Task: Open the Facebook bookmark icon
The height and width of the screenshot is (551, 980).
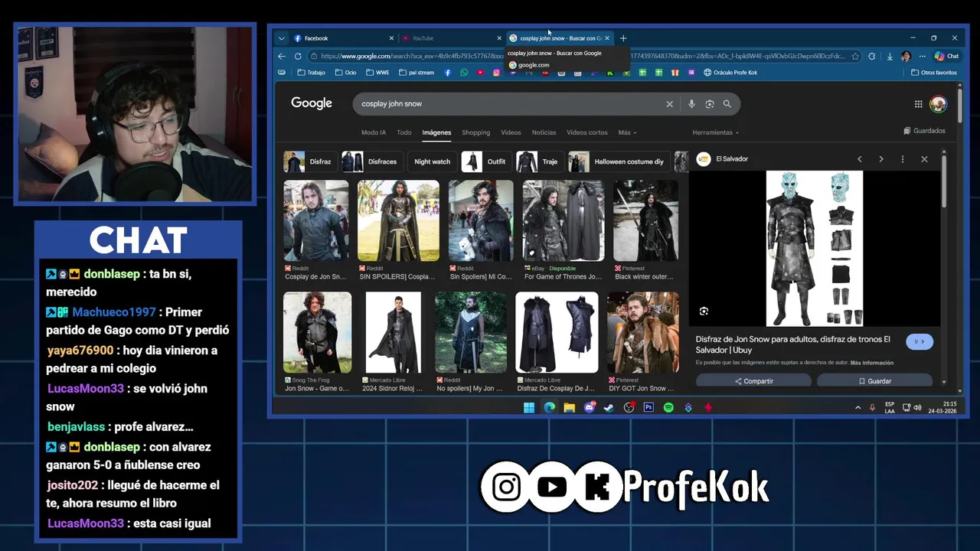Action: coord(448,73)
